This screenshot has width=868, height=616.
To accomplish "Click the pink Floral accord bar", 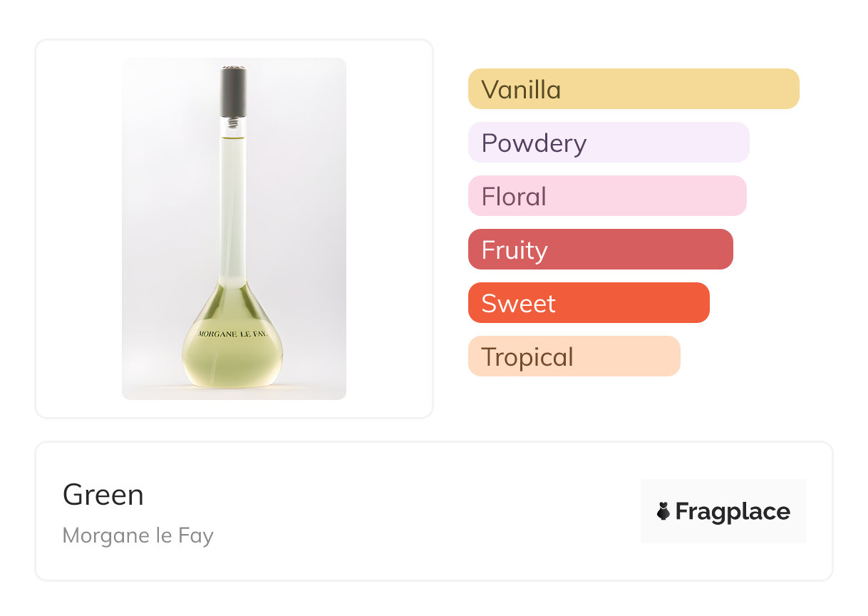I will [x=607, y=196].
